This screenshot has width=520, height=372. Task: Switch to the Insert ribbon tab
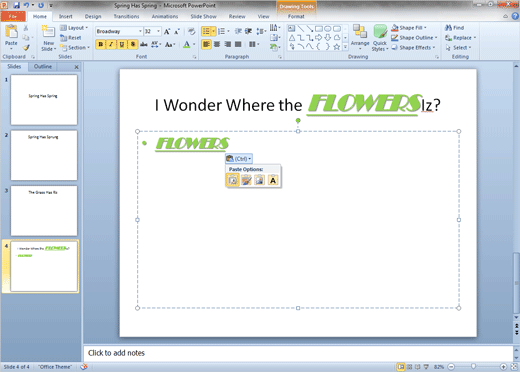pyautogui.click(x=65, y=16)
